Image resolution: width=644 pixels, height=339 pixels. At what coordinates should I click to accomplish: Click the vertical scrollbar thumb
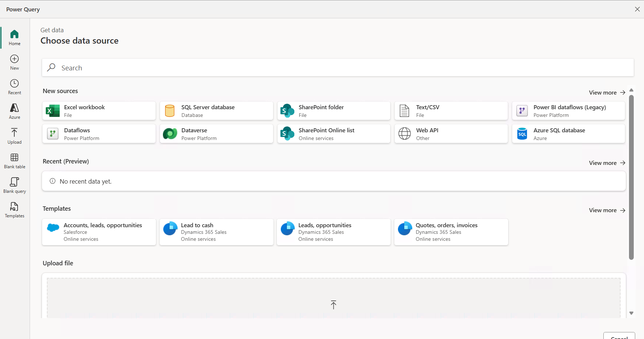click(631, 177)
